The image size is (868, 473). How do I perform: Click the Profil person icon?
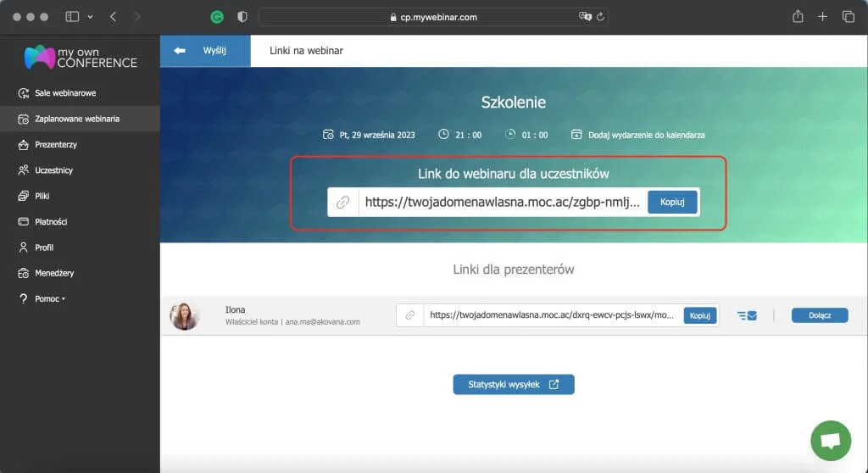coord(23,248)
